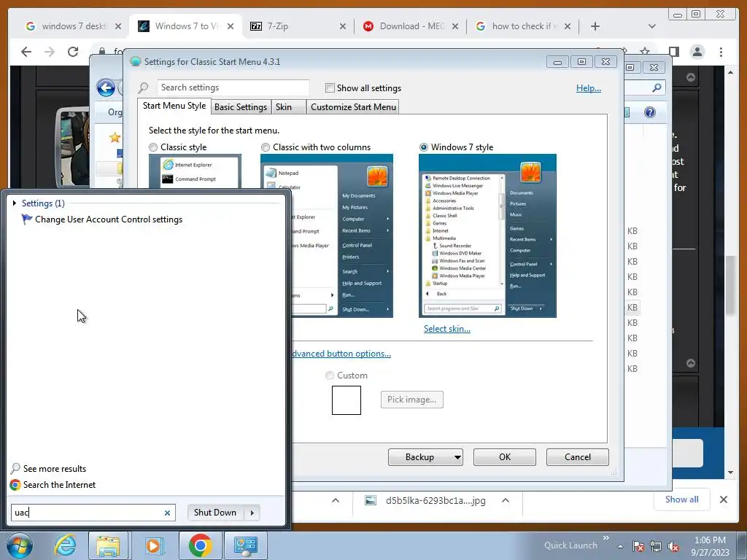Viewport: 747px width, 560px height.
Task: Click Chrome's forward arrow
Action: point(50,52)
